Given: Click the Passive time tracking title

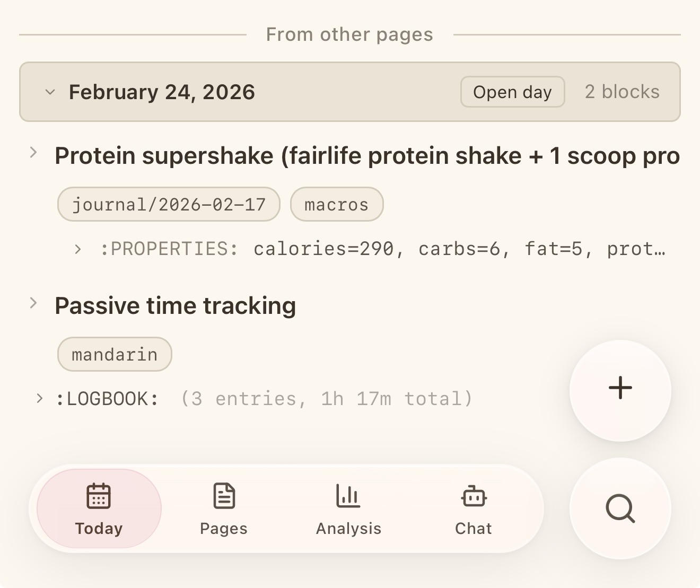Looking at the screenshot, I should click(175, 306).
